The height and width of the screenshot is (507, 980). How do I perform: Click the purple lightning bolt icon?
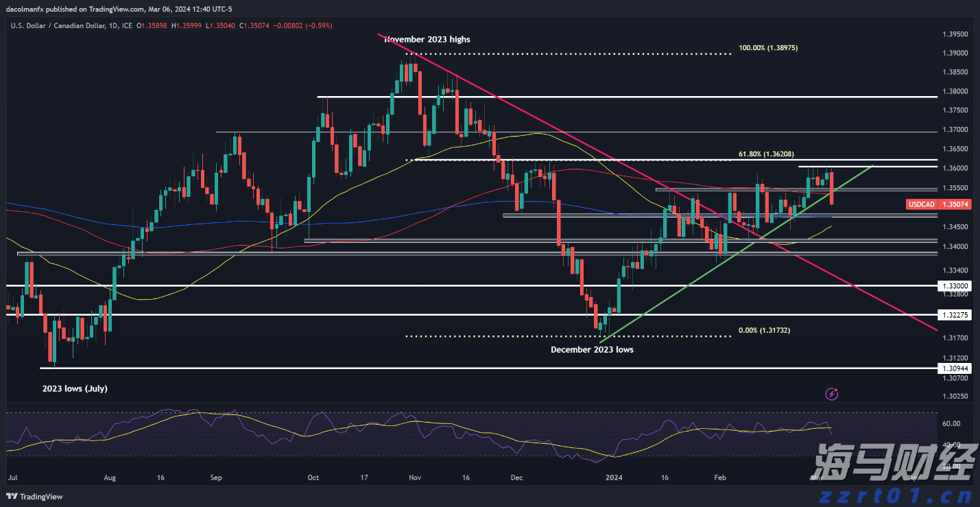[x=832, y=394]
